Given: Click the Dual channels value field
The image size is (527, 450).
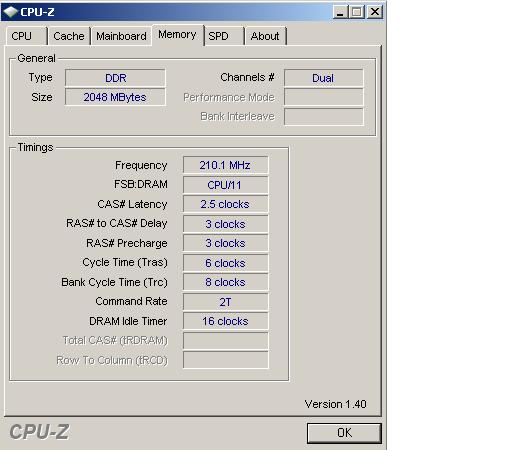Looking at the screenshot, I should click(x=323, y=78).
